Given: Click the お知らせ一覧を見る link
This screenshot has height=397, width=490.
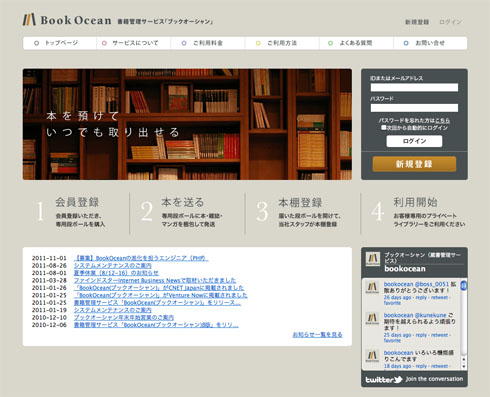Looking at the screenshot, I should tap(317, 335).
